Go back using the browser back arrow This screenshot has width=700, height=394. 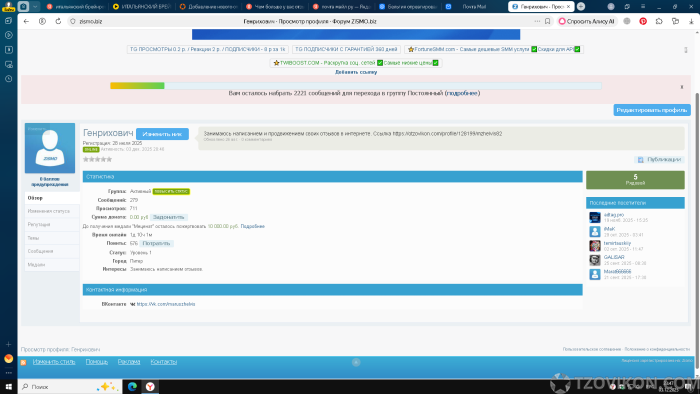[x=26, y=21]
